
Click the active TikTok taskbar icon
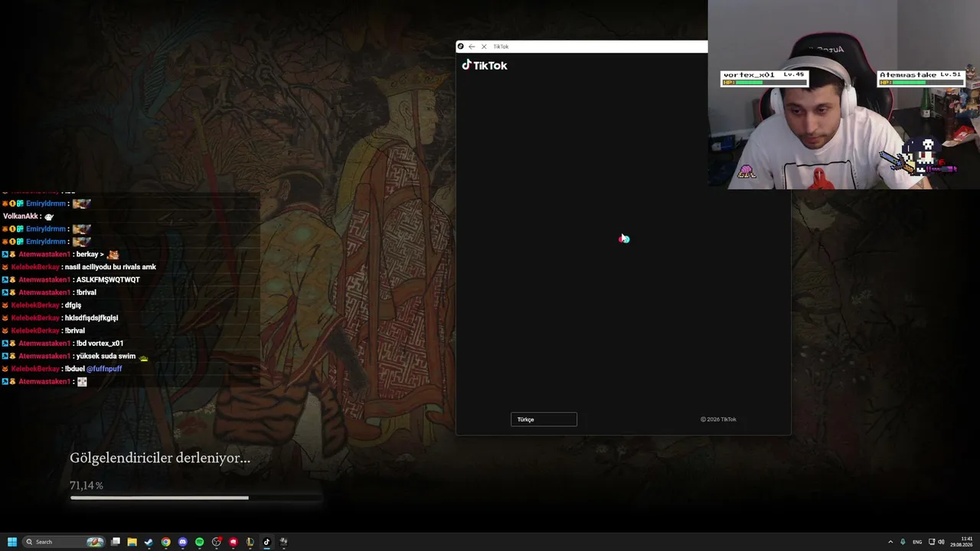266,542
